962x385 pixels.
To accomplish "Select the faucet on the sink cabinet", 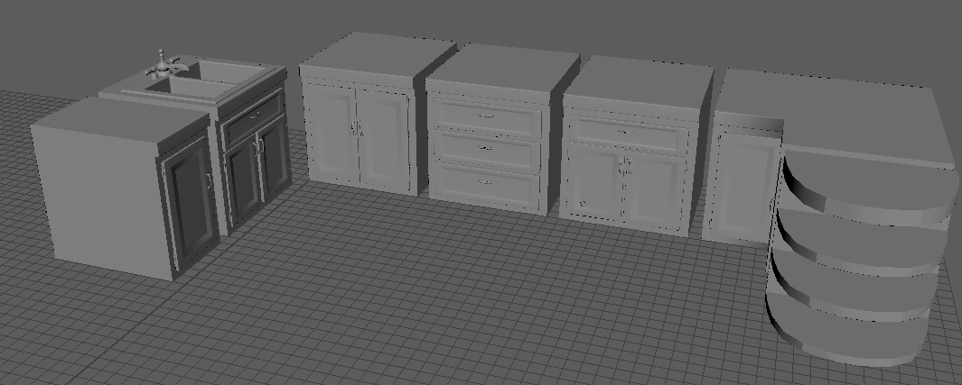I will pos(163,66).
